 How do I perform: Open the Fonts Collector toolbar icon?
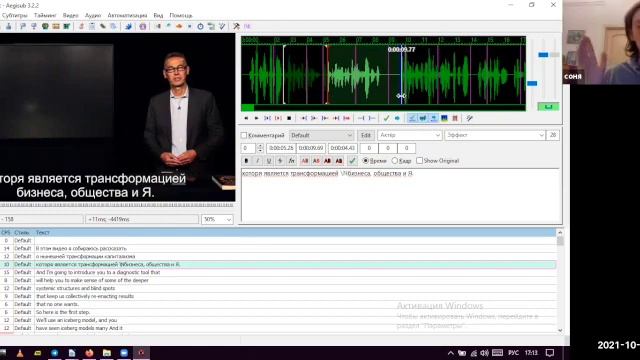point(113,26)
